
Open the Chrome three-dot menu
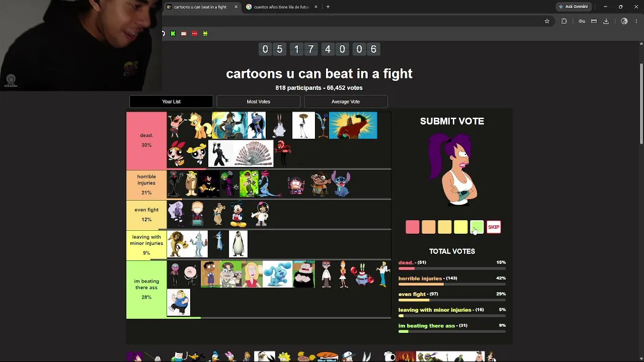636,21
